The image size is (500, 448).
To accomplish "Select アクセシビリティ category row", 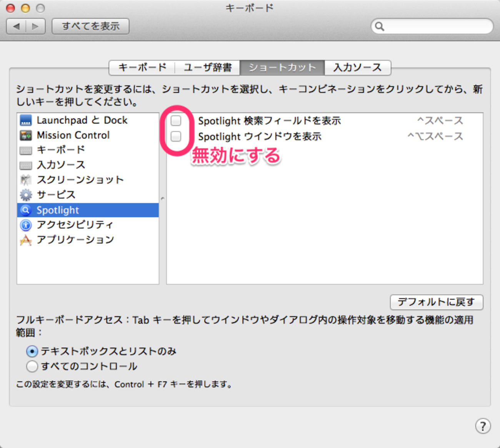I will pos(88,225).
